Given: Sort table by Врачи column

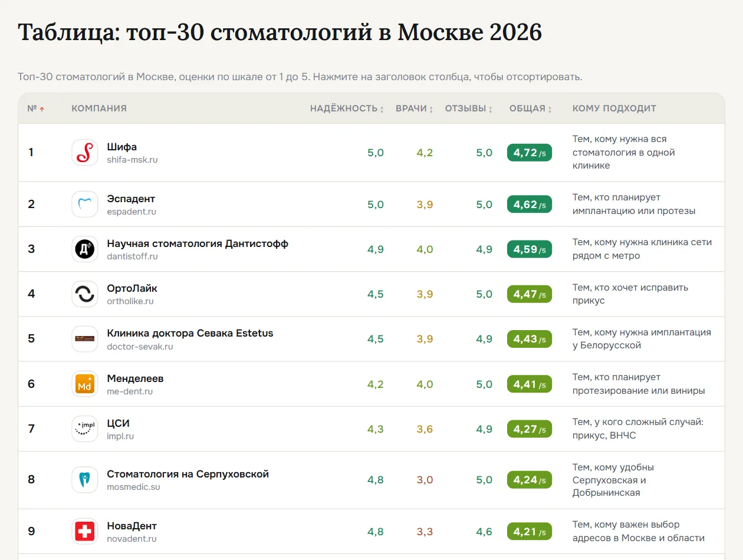Looking at the screenshot, I should (x=415, y=108).
